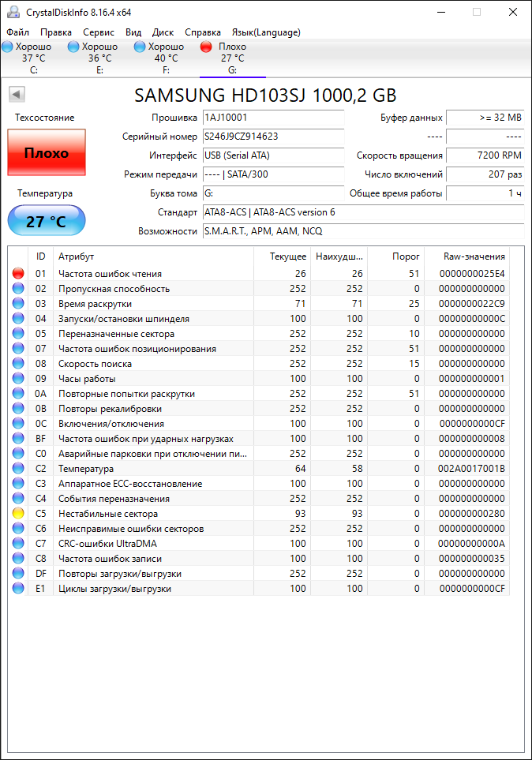Click the red status icon for attribute 01
Viewport: 532px width, 760px height.
[x=18, y=273]
